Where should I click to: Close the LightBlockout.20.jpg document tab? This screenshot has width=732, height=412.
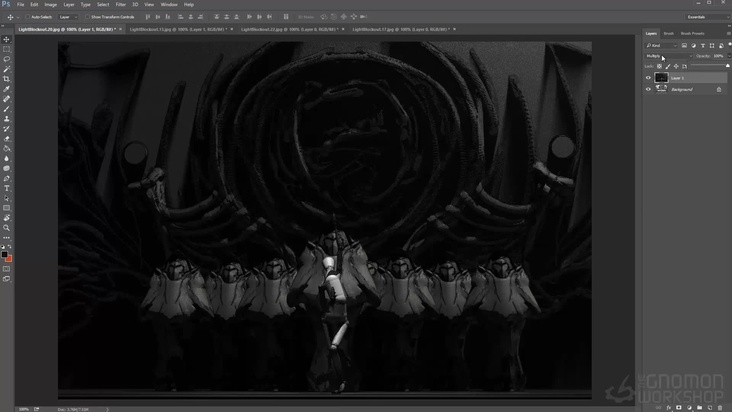(x=120, y=29)
